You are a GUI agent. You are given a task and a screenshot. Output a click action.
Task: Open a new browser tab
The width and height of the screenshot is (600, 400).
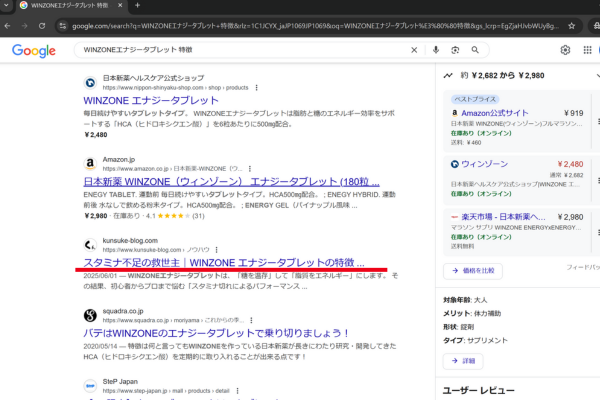pyautogui.click(x=137, y=5)
